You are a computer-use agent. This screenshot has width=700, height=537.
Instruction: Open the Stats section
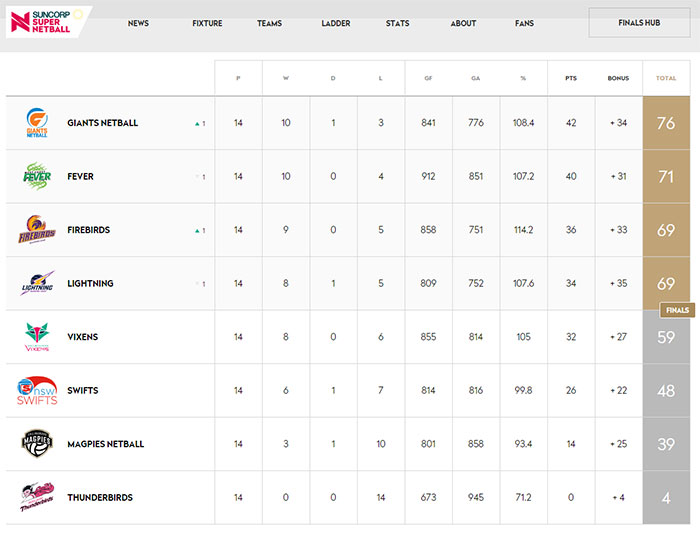397,23
